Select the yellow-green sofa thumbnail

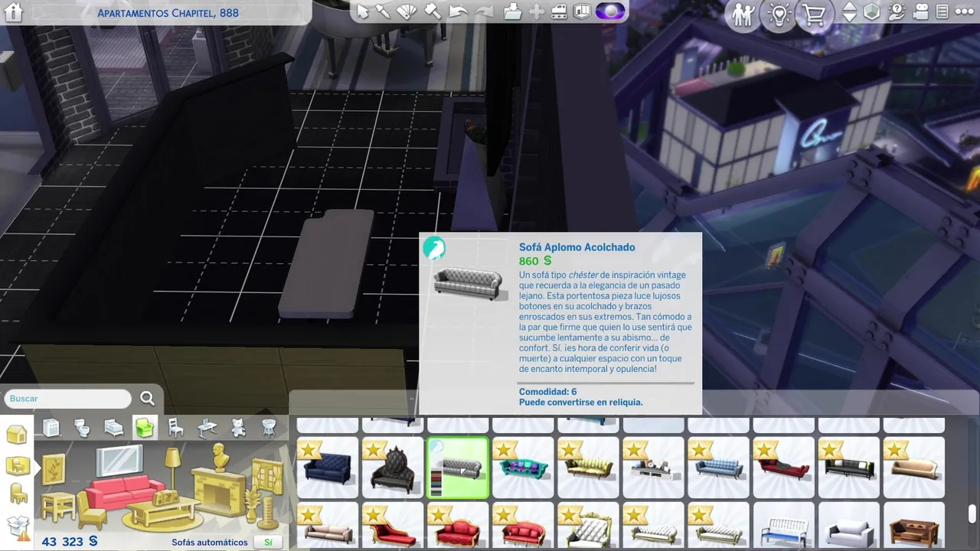point(588,468)
